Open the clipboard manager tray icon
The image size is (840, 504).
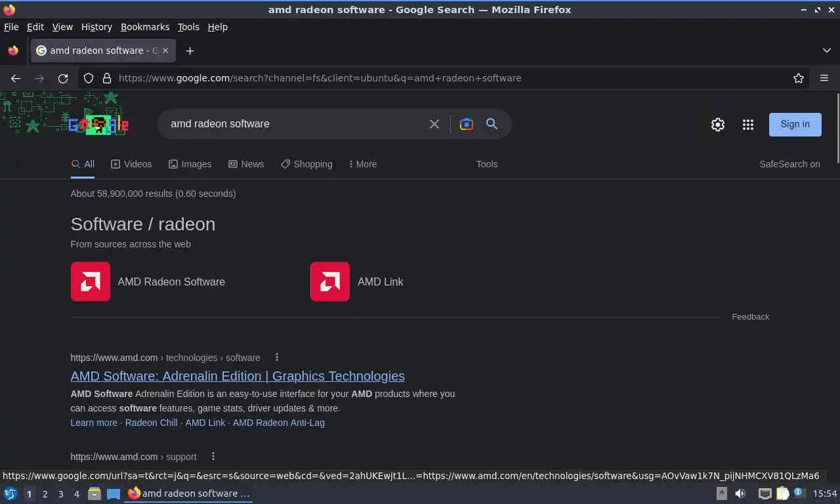(x=783, y=493)
